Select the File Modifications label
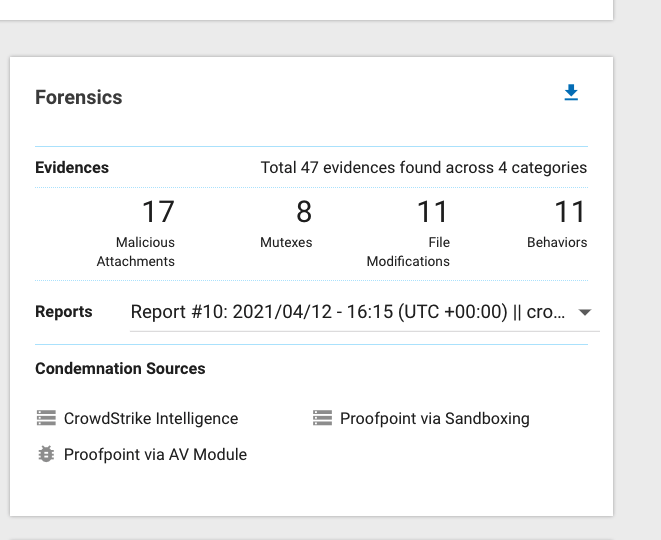661x540 pixels. 408,252
